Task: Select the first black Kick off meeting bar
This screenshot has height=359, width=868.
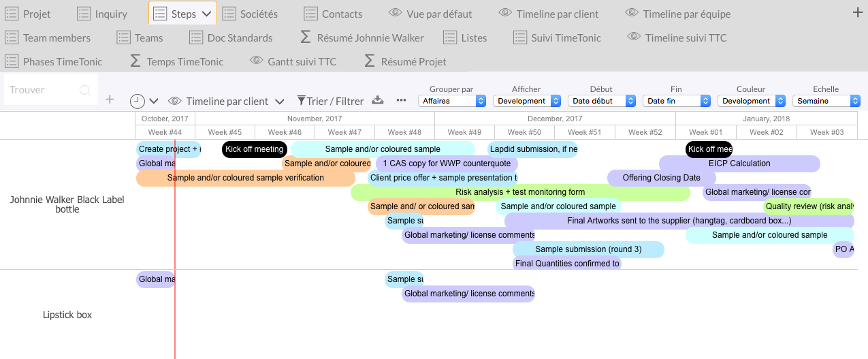Action: pyautogui.click(x=255, y=149)
